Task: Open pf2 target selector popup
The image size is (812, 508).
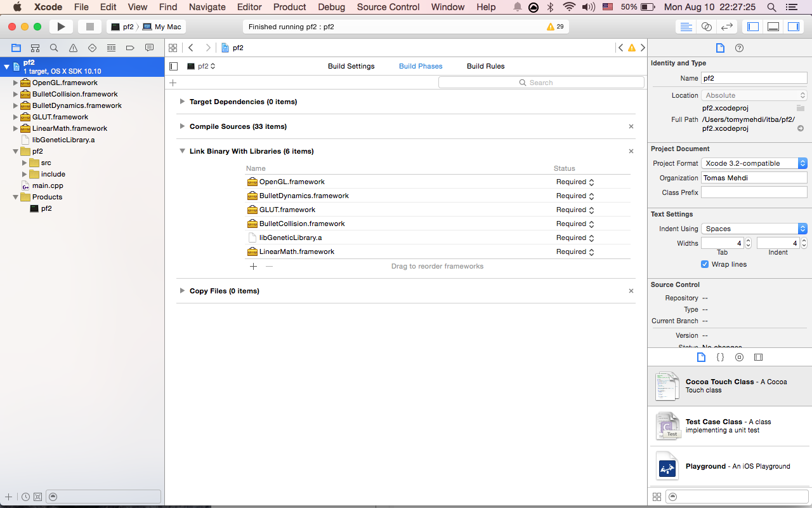Action: click(202, 66)
